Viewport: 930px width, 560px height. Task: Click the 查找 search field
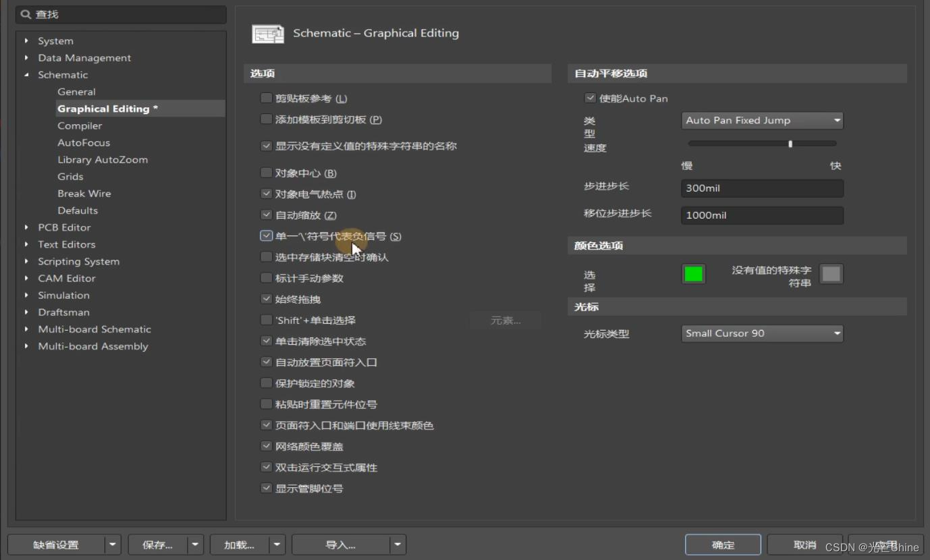pyautogui.click(x=121, y=14)
